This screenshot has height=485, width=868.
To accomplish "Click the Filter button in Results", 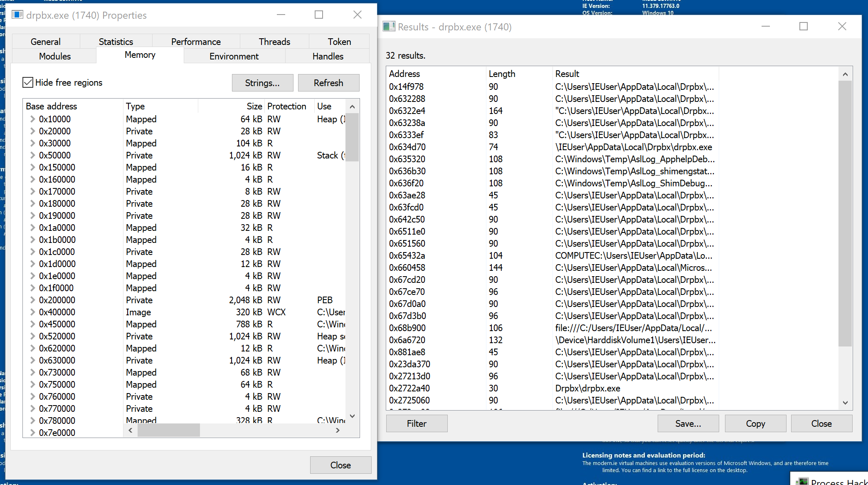I will 417,423.
